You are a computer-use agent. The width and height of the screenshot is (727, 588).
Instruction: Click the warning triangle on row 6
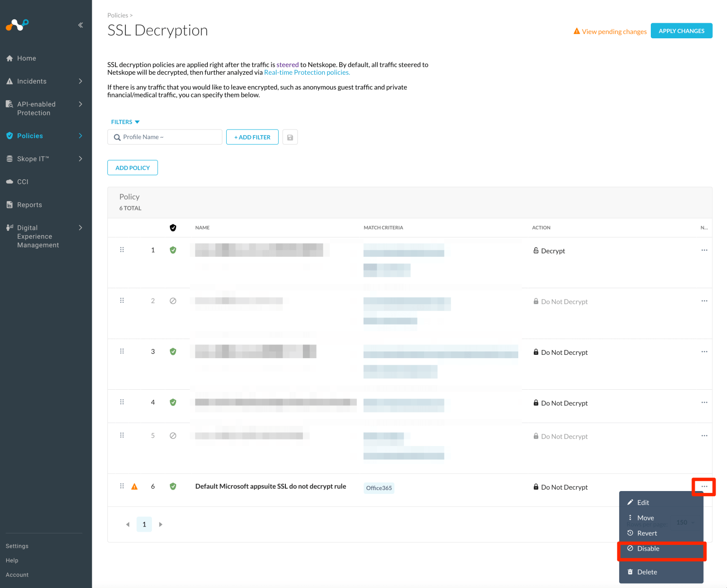tap(134, 486)
